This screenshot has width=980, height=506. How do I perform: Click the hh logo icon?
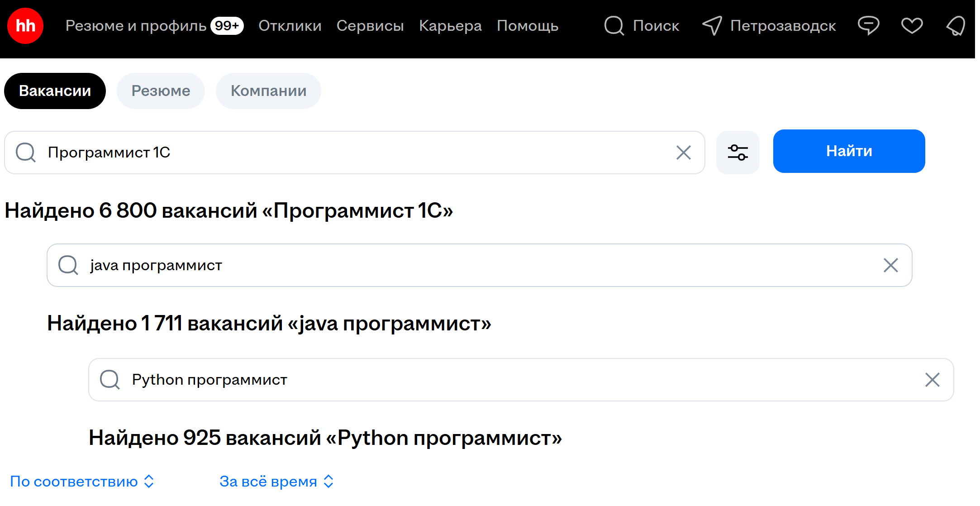(x=25, y=26)
